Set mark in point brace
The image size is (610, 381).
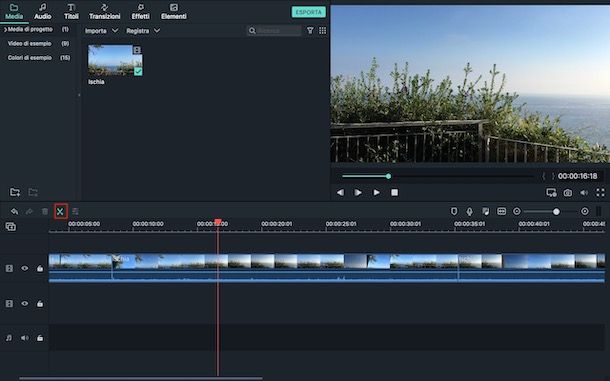[544, 176]
